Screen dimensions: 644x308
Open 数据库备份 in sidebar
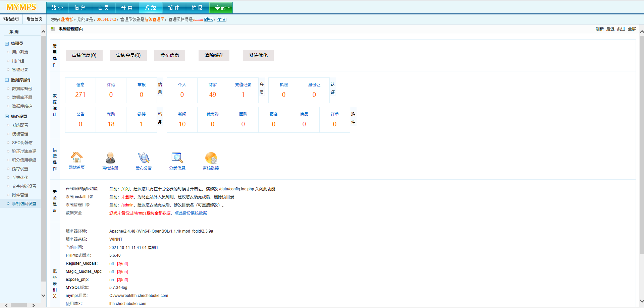coord(22,89)
